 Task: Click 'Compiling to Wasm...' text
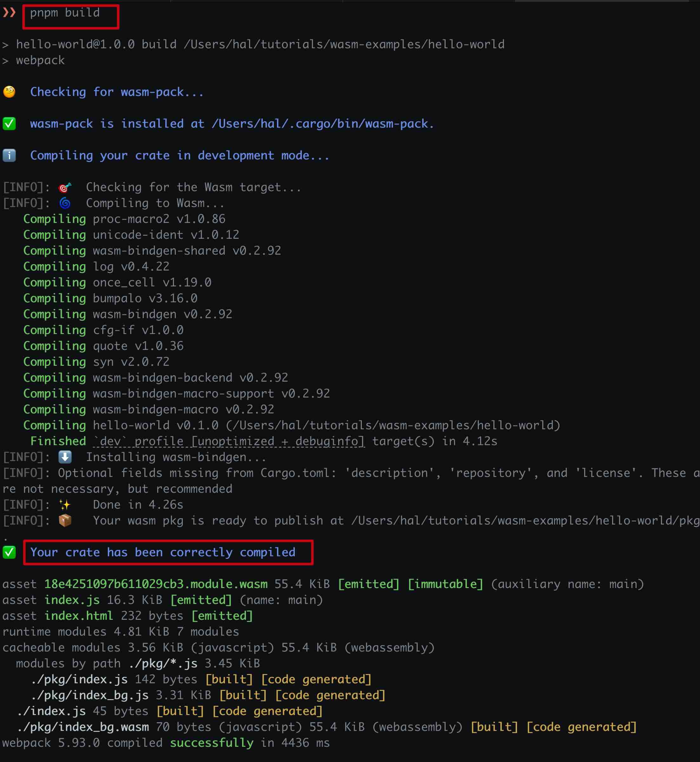(155, 203)
